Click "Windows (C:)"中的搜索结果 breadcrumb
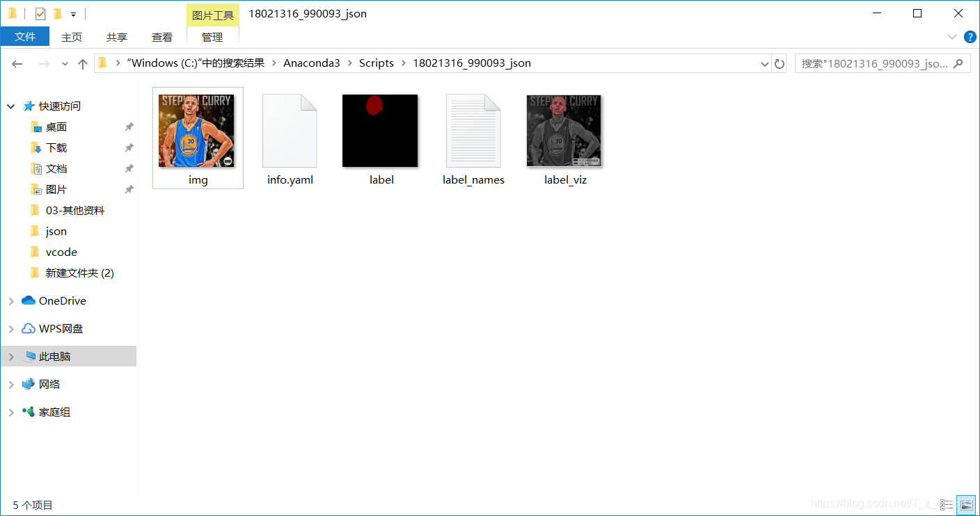Image resolution: width=980 pixels, height=516 pixels. pos(196,63)
